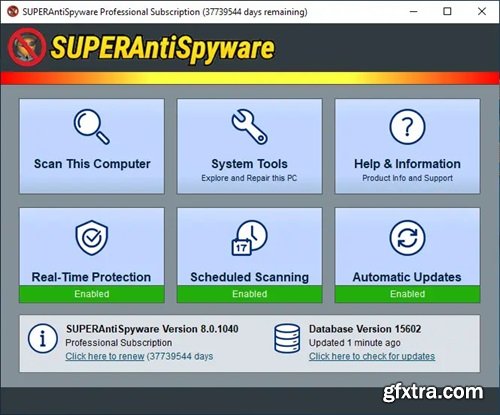This screenshot has height=415, width=500.
Task: Click 'Professional Subscription' status text
Action: [119, 343]
